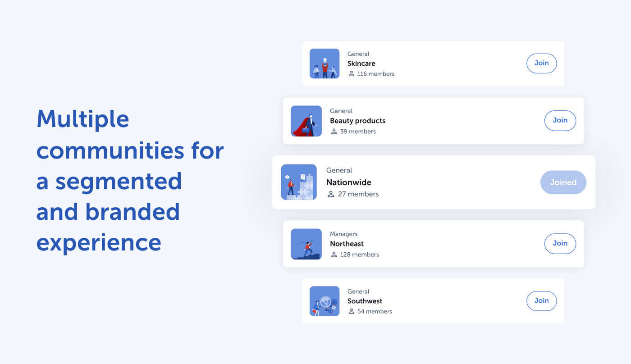Select the Southwest gears illustration thumbnail

pyautogui.click(x=325, y=301)
